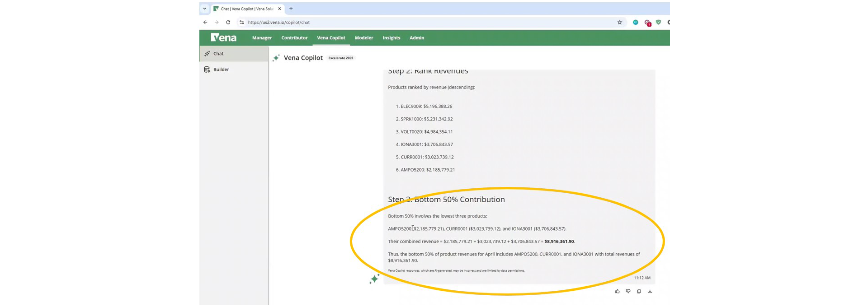
Task: Open the Contributor menu
Action: click(294, 38)
